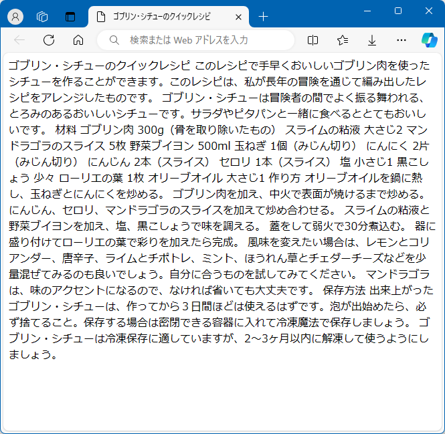Show the Downloads panel
Viewport: 445px width, 434px height.
pyautogui.click(x=372, y=40)
